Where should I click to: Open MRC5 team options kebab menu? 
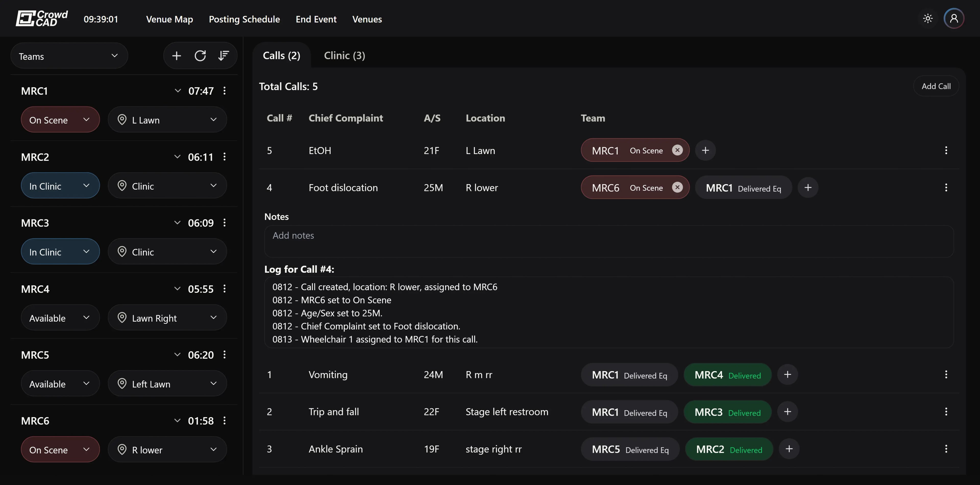coord(225,354)
